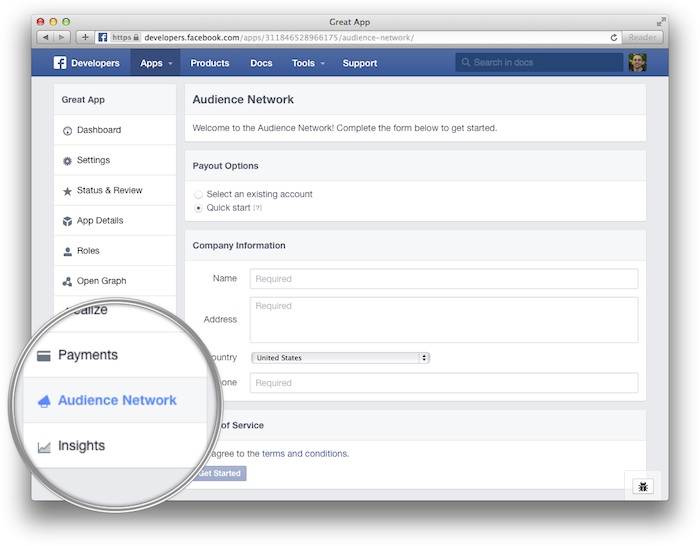The height and width of the screenshot is (546, 700).
Task: Click the Dashboard icon in sidebar
Action: [x=67, y=130]
